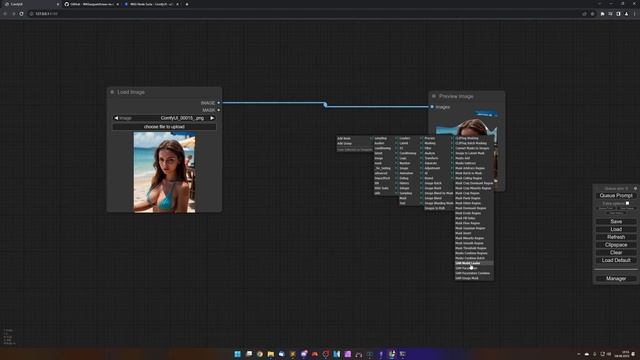Choose Add Group in the context menu
The height and width of the screenshot is (360, 640).
point(355,144)
